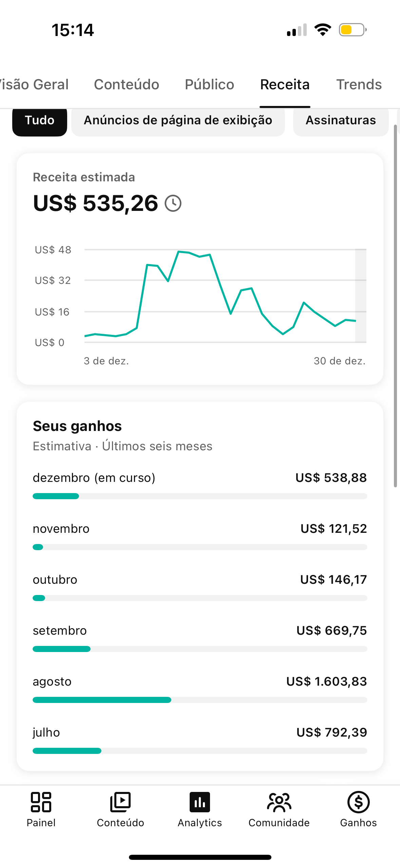This screenshot has width=400, height=868.
Task: Open the Trends tab
Action: [359, 85]
